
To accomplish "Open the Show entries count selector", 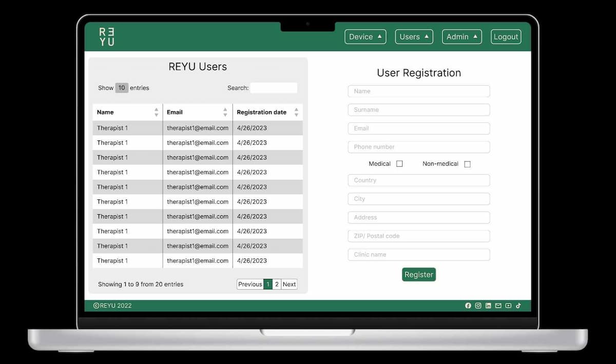I will click(x=122, y=88).
